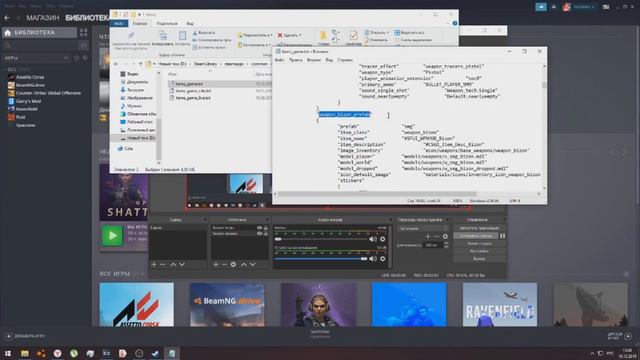Open settings gear for top mixer channel
Screen dimensions: 640x360
[382, 239]
